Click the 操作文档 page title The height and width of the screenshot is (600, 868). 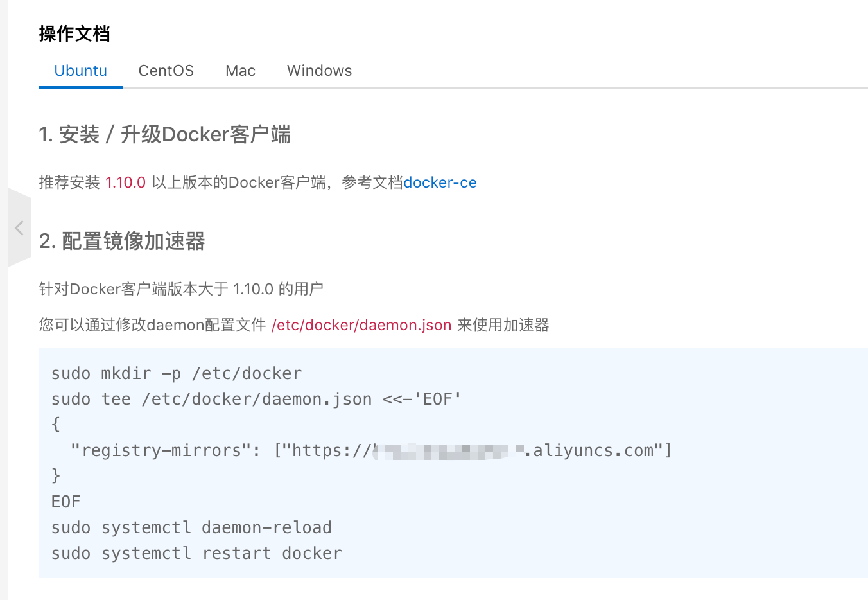(74, 33)
